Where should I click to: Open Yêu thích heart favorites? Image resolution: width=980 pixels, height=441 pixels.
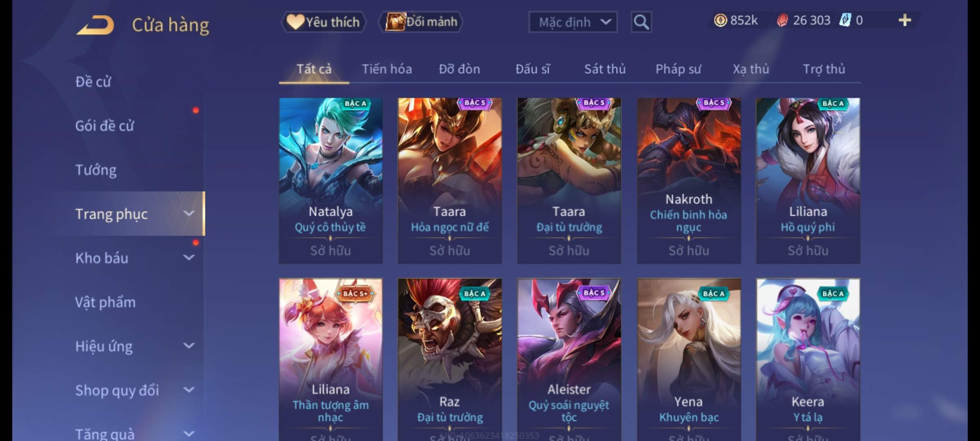click(323, 22)
